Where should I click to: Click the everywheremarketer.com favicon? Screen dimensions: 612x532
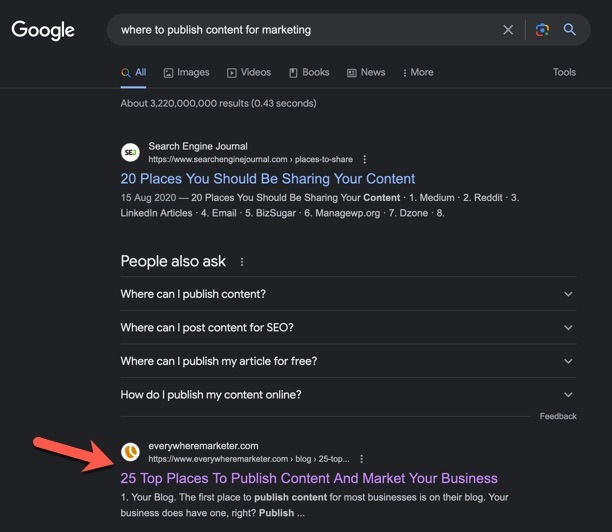pyautogui.click(x=130, y=452)
